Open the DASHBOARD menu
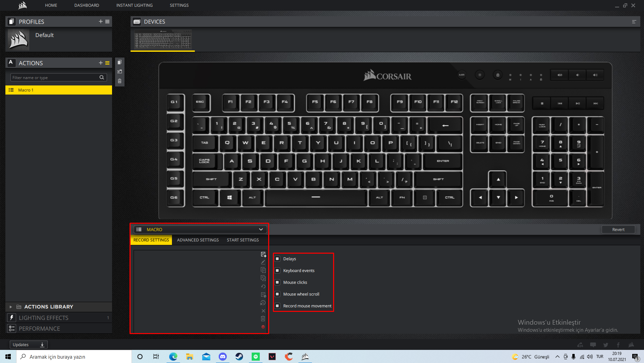644x363 pixels. (86, 5)
